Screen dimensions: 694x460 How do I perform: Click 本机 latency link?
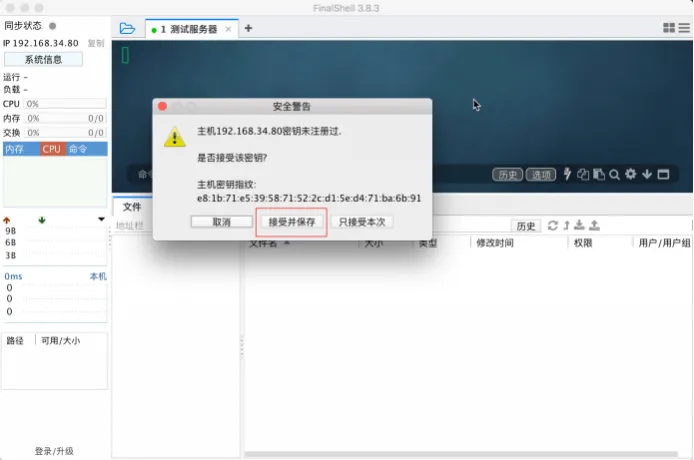point(98,276)
